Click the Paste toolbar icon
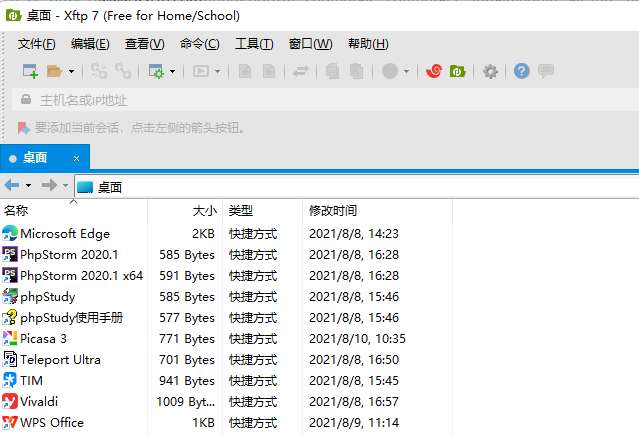This screenshot has width=639, height=436. [x=357, y=71]
